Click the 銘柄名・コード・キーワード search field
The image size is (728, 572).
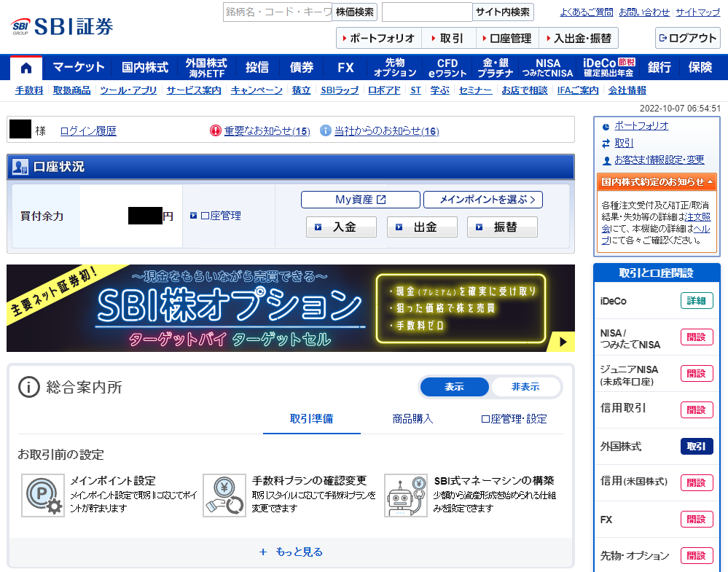pos(277,12)
